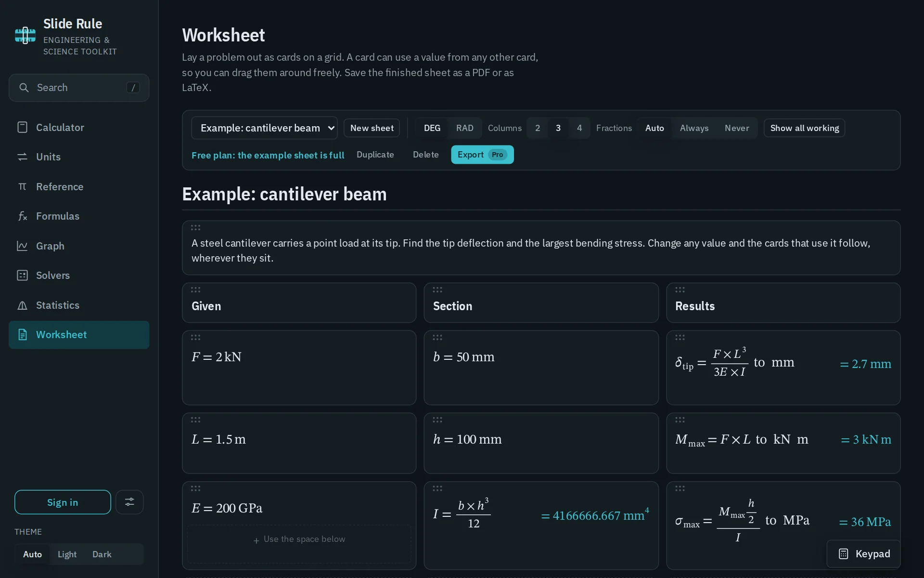Click the search magnifier icon
The width and height of the screenshot is (924, 578).
coord(24,88)
